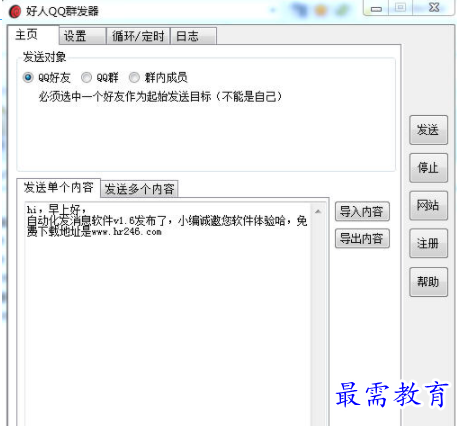
Task: Choose the 群内成员 radio option
Action: [134, 77]
